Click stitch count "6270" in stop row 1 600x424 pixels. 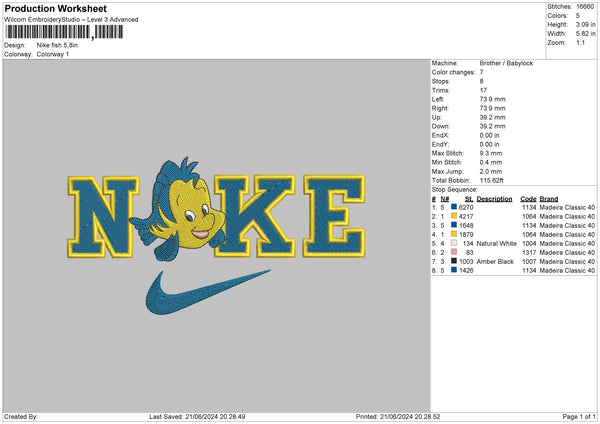(x=466, y=207)
